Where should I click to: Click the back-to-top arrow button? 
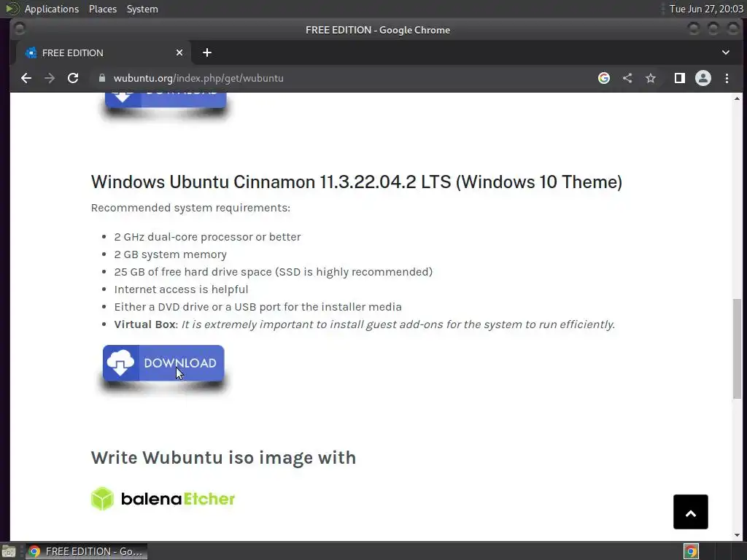690,512
